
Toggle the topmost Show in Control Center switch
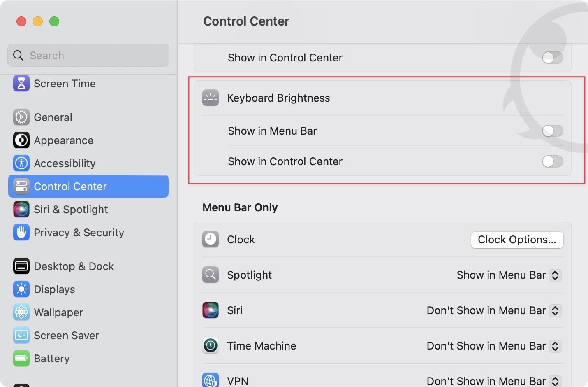pos(552,58)
